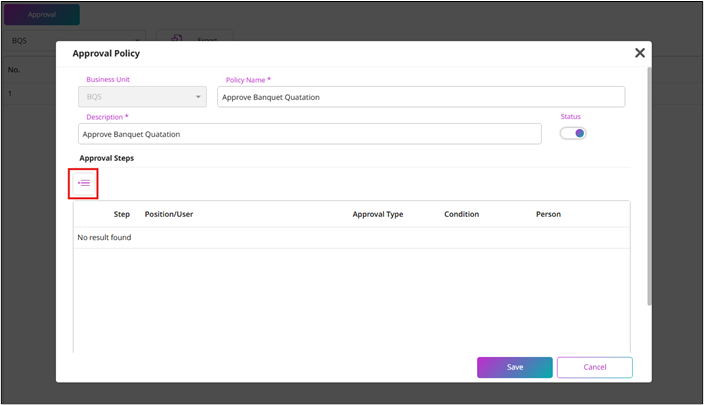Screen dimensions: 704x405
Task: Toggle the Status switch
Action: (573, 133)
